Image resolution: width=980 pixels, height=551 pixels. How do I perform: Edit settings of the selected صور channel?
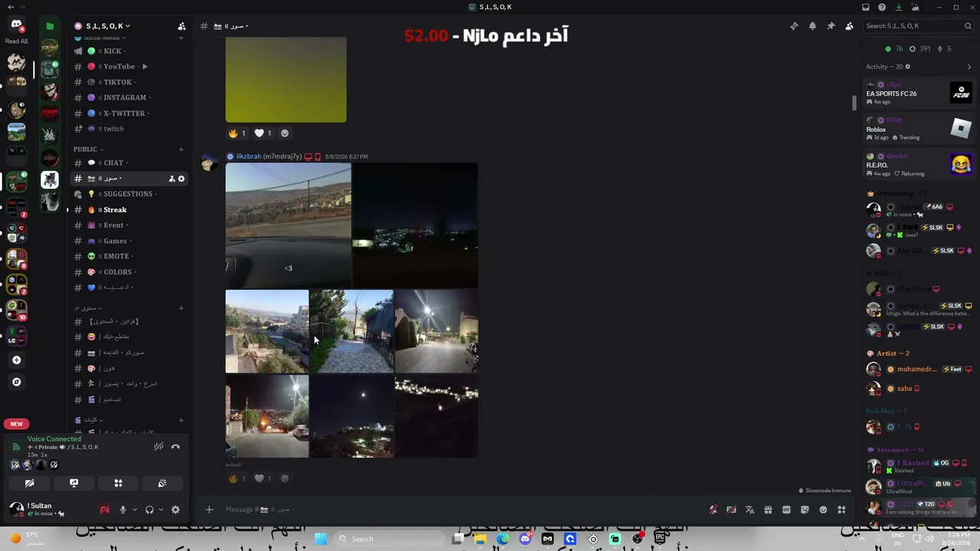181,179
